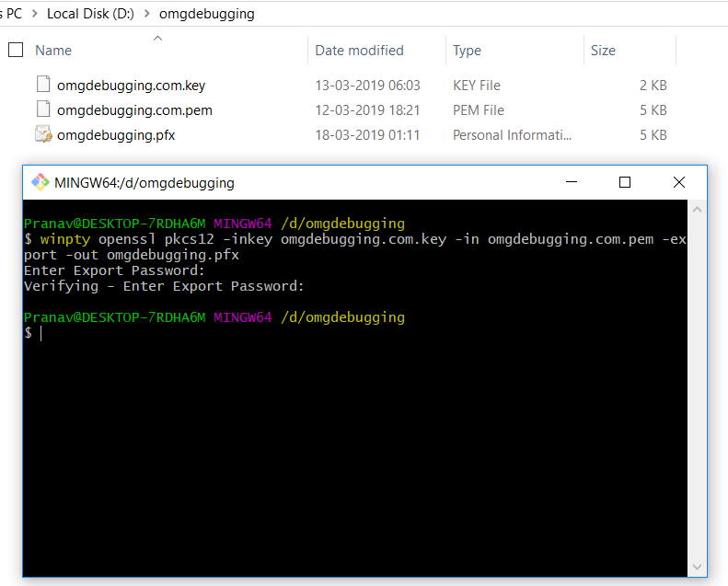728x586 pixels.
Task: Click breadcrumb chevron after Local Disk (D:)
Action: 146,14
